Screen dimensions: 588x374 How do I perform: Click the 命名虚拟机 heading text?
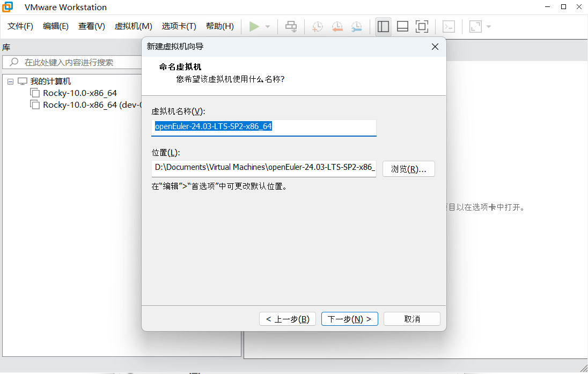pyautogui.click(x=180, y=67)
